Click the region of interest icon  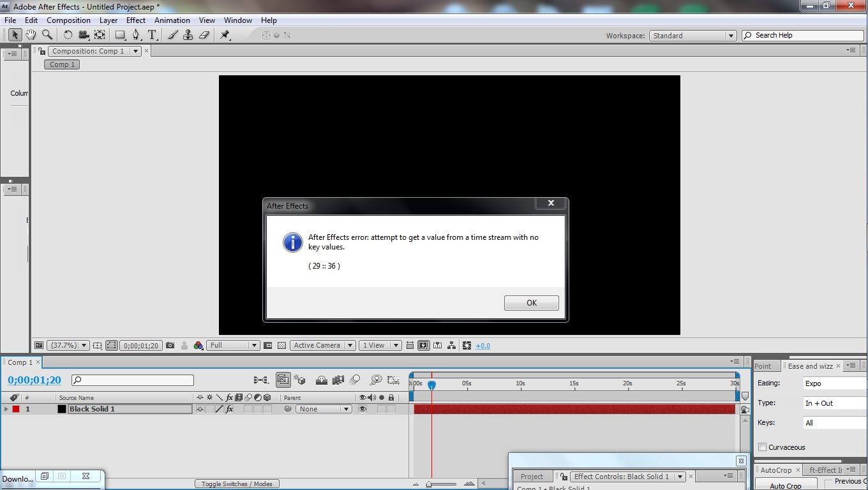(268, 345)
